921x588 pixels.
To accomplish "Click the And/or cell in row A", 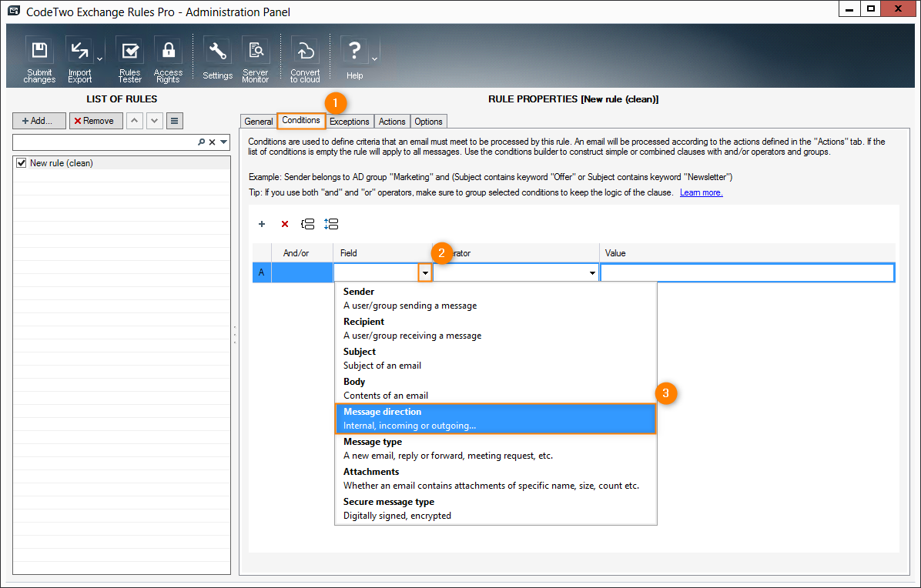I will tap(302, 273).
